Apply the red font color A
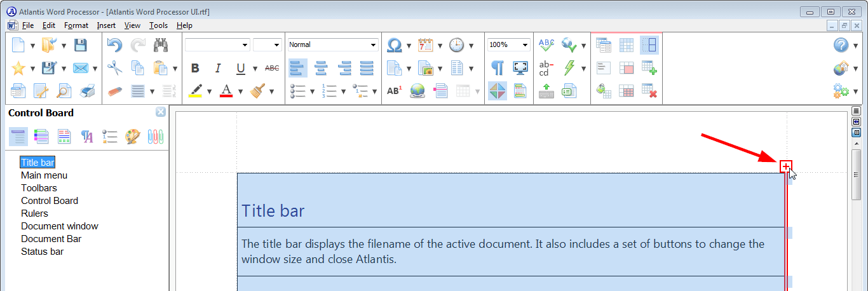The height and width of the screenshot is (291, 868). pos(226,91)
